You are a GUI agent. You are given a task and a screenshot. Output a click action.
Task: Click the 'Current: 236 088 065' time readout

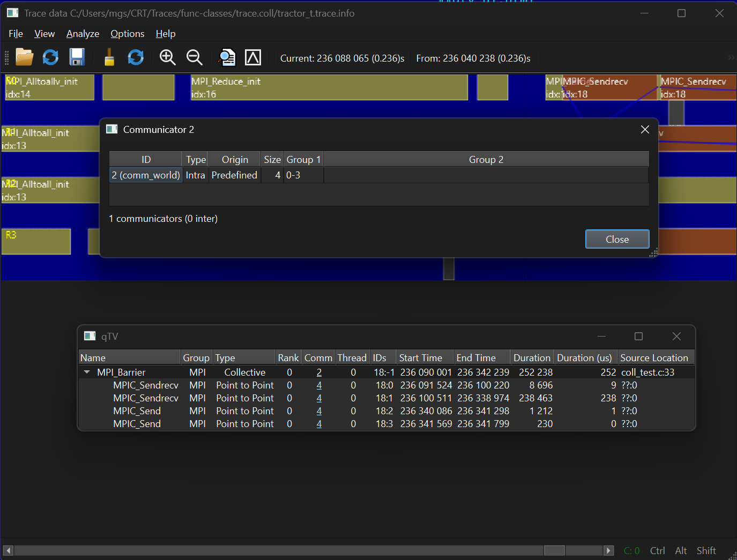pos(342,58)
